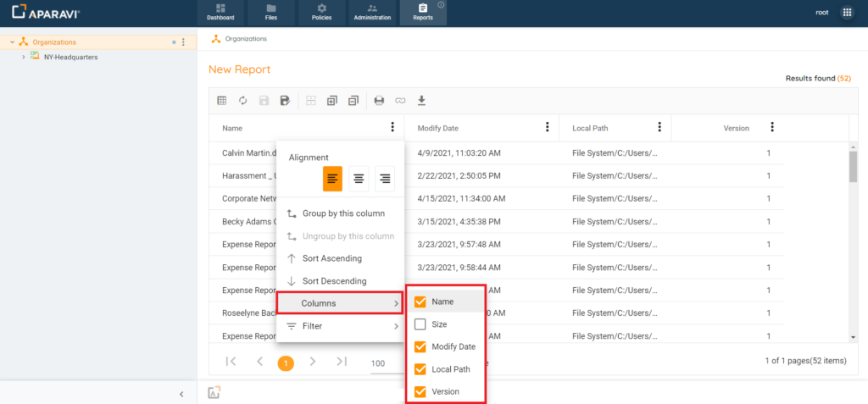Enable the Size column checkbox
Viewport: 868px width, 404px height.
pyautogui.click(x=420, y=324)
